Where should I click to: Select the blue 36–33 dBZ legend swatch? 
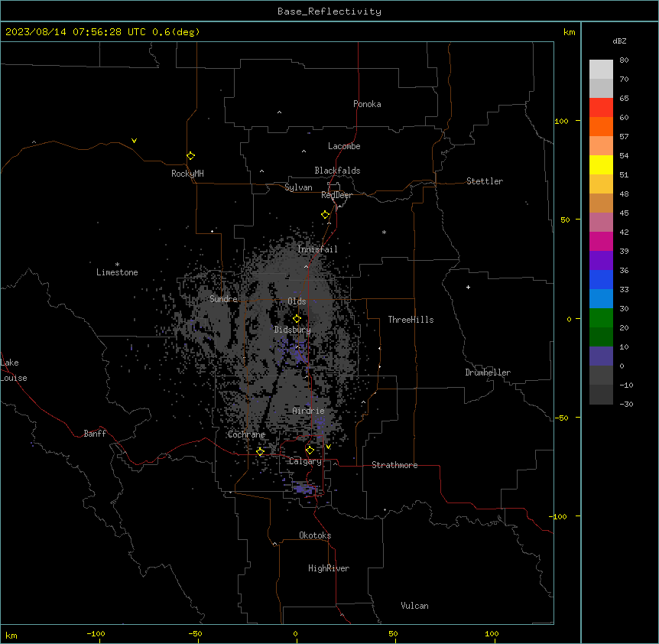click(x=601, y=279)
